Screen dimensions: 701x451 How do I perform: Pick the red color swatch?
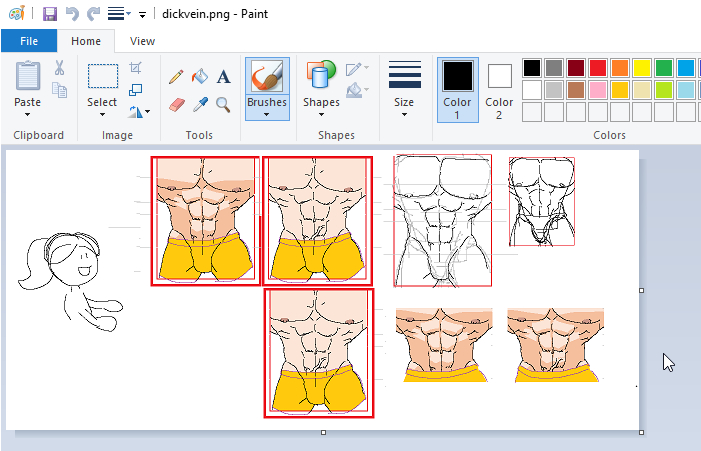pos(597,68)
